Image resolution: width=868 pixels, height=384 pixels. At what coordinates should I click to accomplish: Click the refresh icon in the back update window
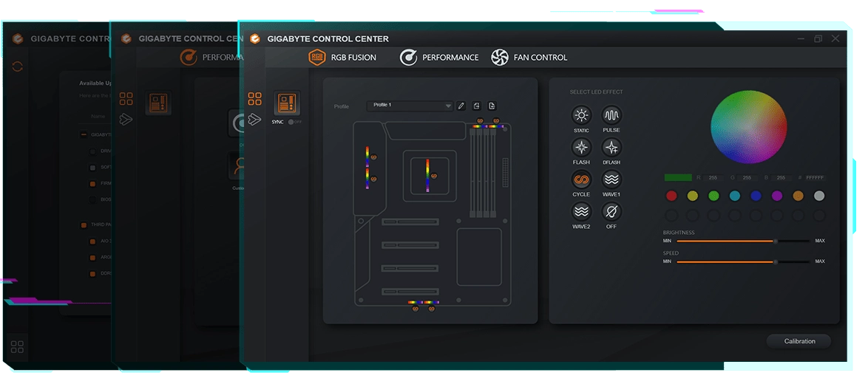pos(18,66)
